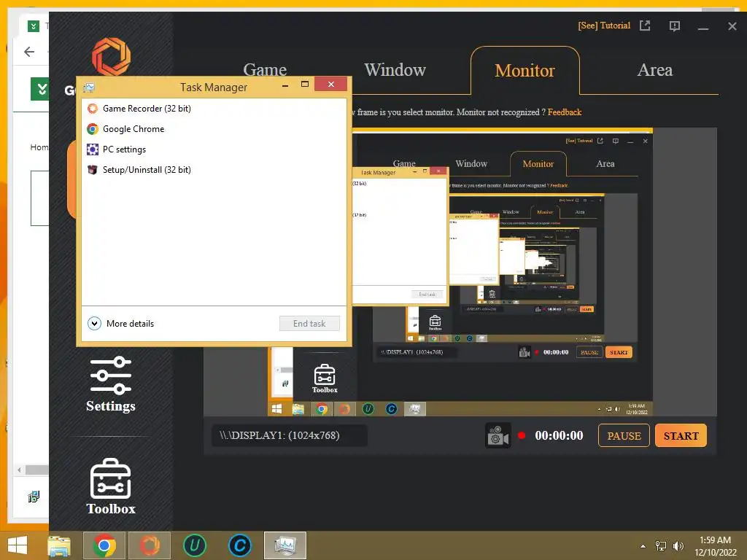Click End task in Task Manager
The image size is (747, 560).
tap(309, 324)
